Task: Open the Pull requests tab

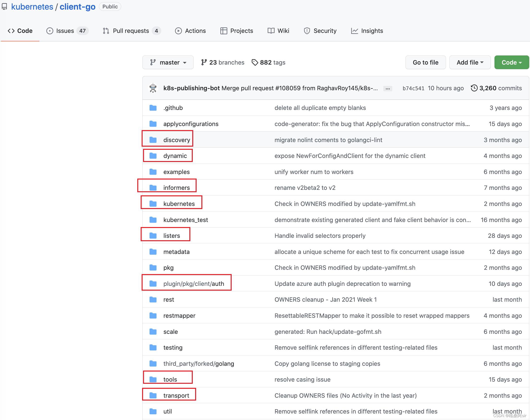Action: [132, 31]
